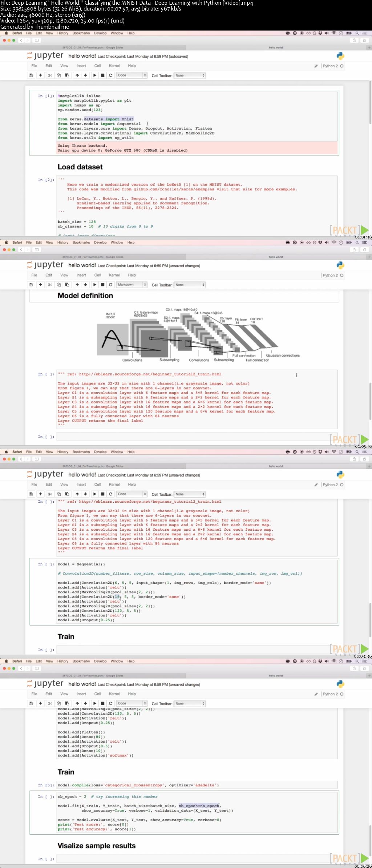Click Move cell down arrow, Sequential model frame
This screenshot has height=868, width=372.
85,494
